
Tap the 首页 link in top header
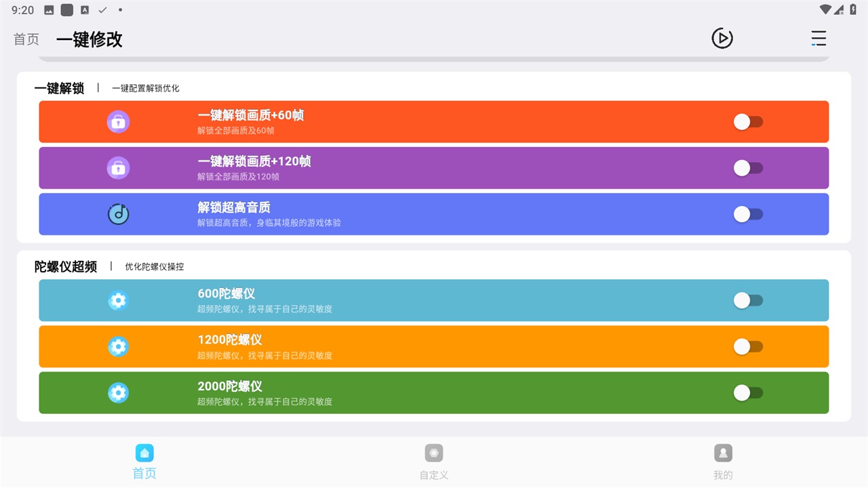[x=26, y=39]
